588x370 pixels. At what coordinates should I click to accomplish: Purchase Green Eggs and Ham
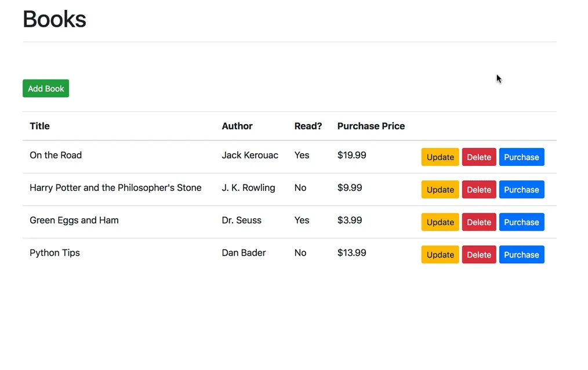[x=521, y=222]
